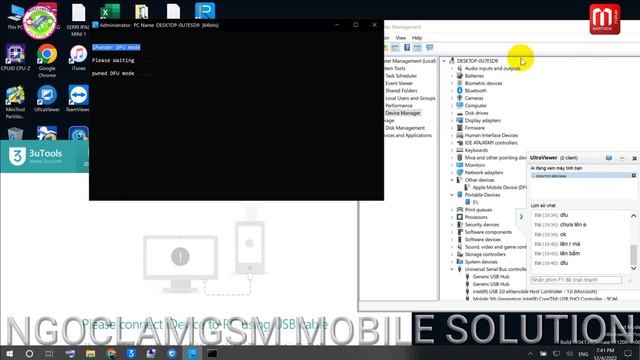Expand the Network adapters node
This screenshot has width=640, height=360.
click(x=452, y=172)
